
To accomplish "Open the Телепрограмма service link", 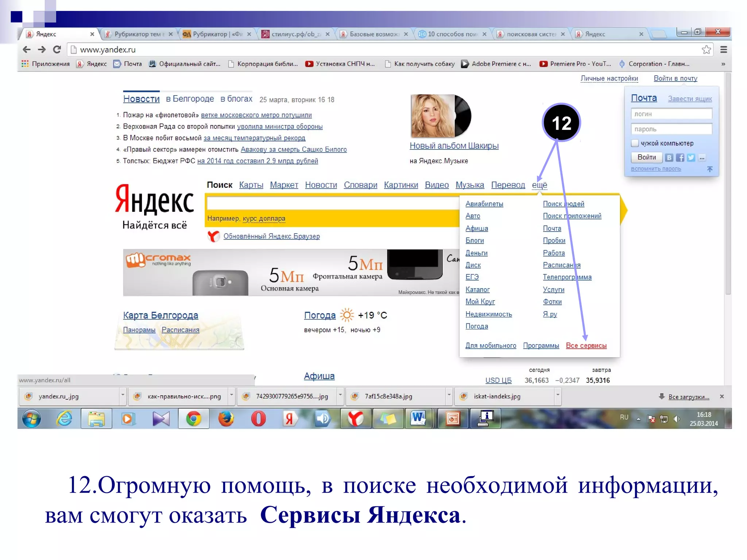I will 567,277.
